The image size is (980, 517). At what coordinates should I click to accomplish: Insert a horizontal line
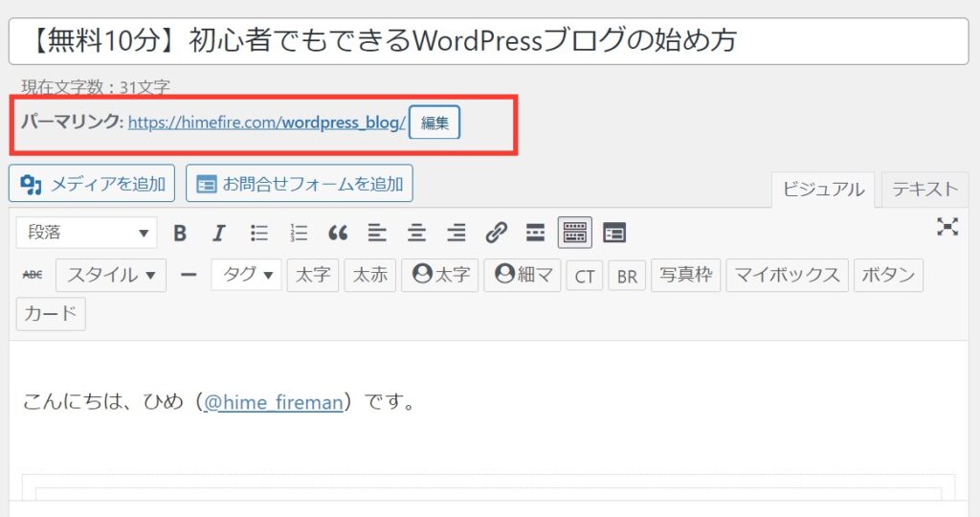pyautogui.click(x=189, y=275)
